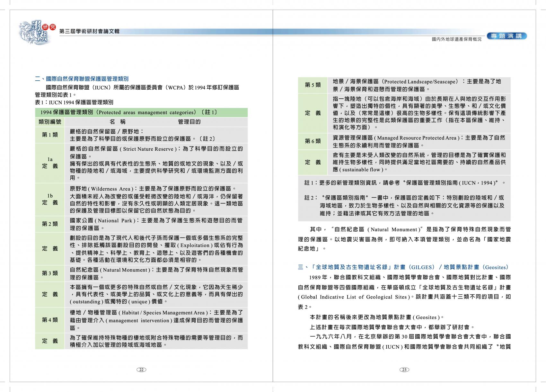Click the 國內外地球遺產保育概況 running header
546x392 pixels.
pyautogui.click(x=456, y=39)
